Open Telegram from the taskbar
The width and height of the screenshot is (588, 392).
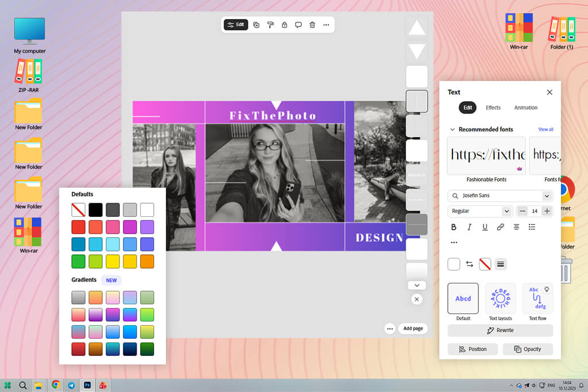point(71,385)
